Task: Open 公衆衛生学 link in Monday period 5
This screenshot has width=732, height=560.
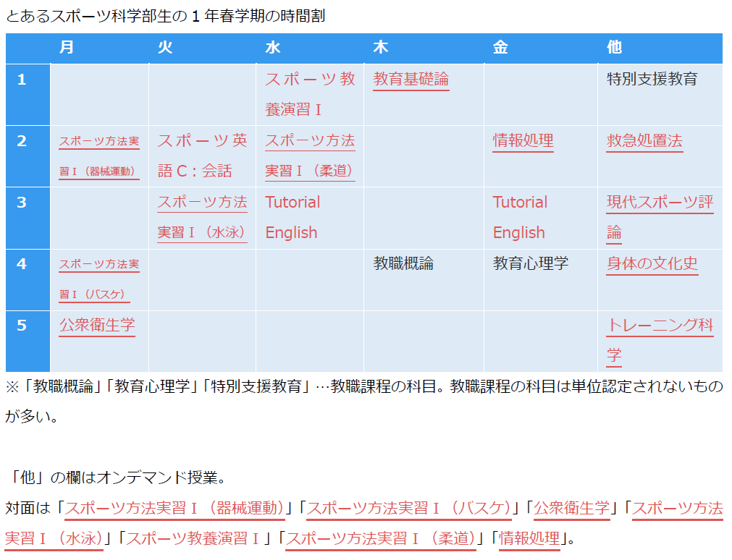Action: [x=97, y=326]
